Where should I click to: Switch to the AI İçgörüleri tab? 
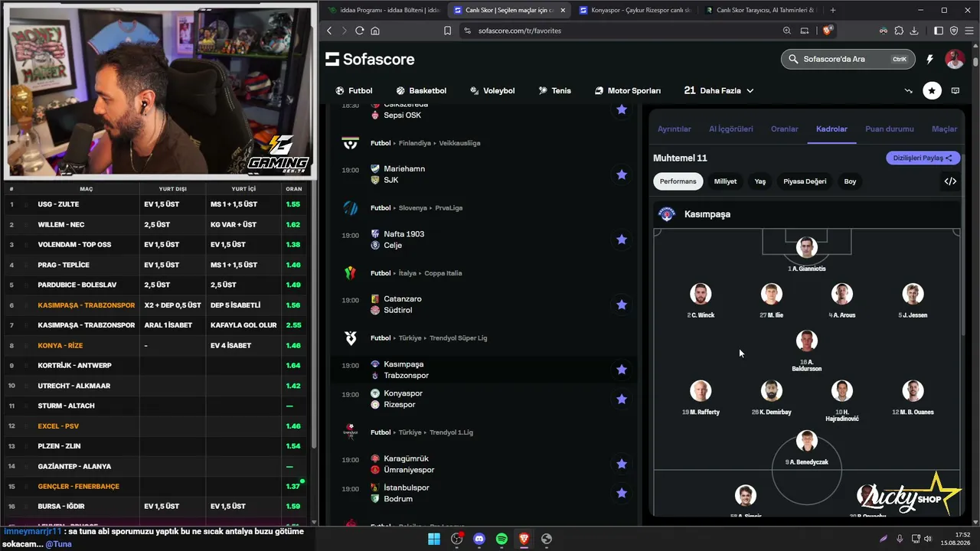(x=731, y=129)
